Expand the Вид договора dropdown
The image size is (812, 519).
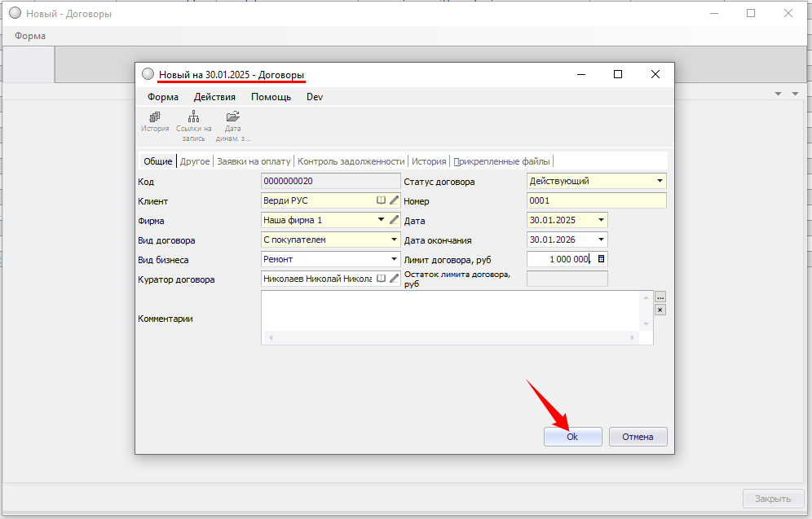pyautogui.click(x=395, y=240)
